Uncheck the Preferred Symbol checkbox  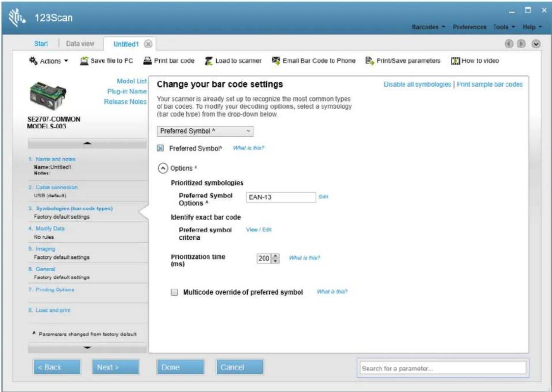[160, 148]
